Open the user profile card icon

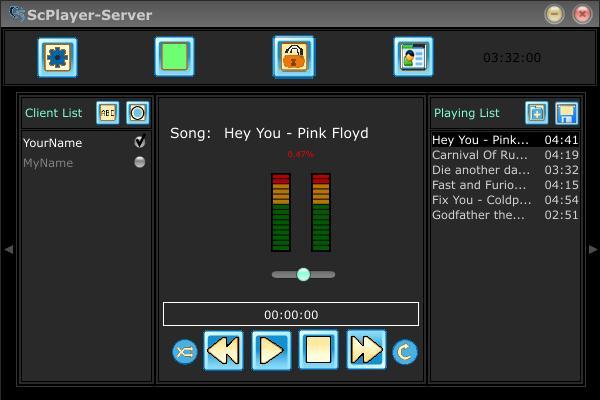click(x=412, y=57)
